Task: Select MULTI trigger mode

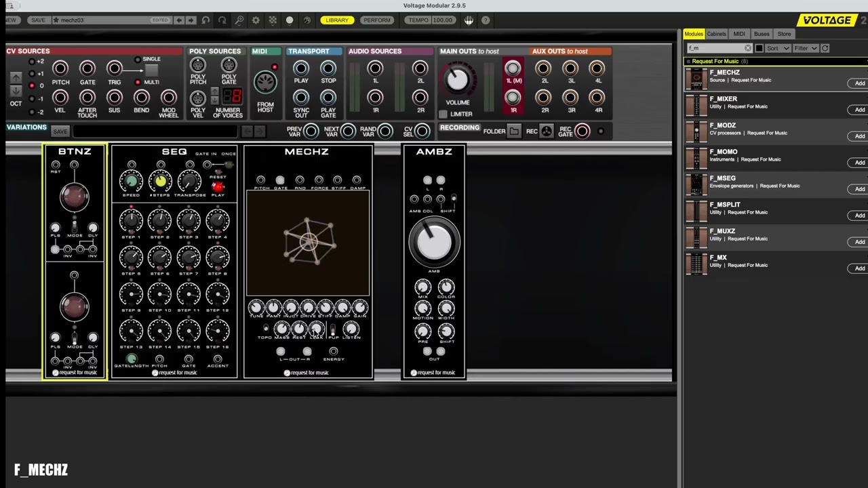Action: (138, 82)
